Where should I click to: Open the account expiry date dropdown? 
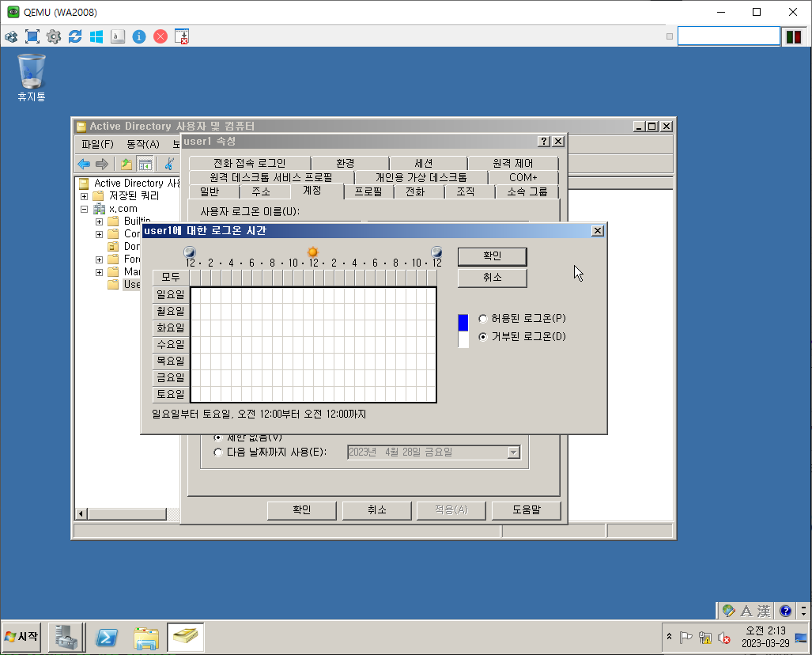pos(513,452)
